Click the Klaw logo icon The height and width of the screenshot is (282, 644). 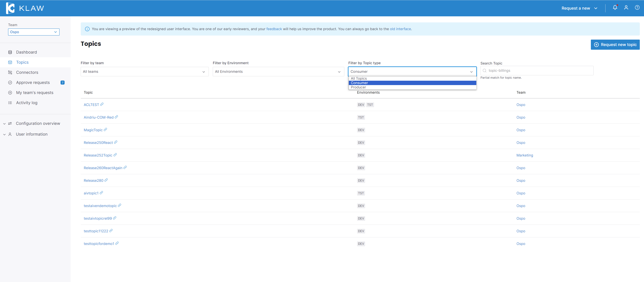[10, 8]
